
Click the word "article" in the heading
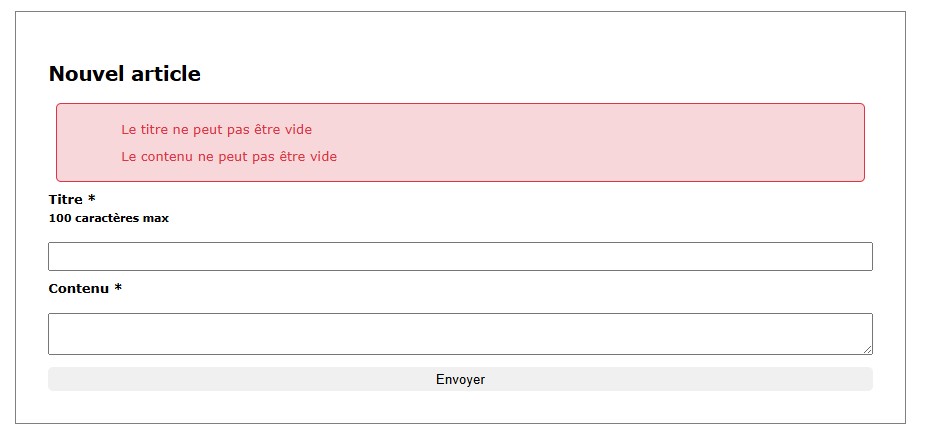click(166, 73)
